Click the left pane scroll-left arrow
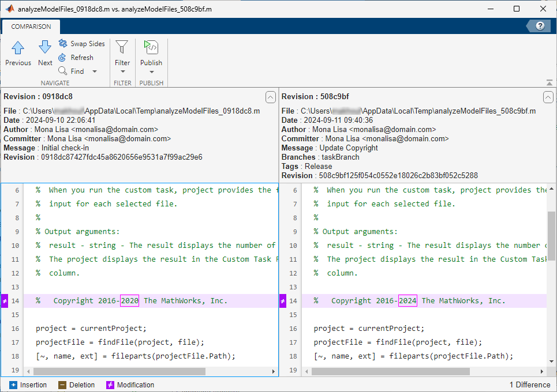 28,371
